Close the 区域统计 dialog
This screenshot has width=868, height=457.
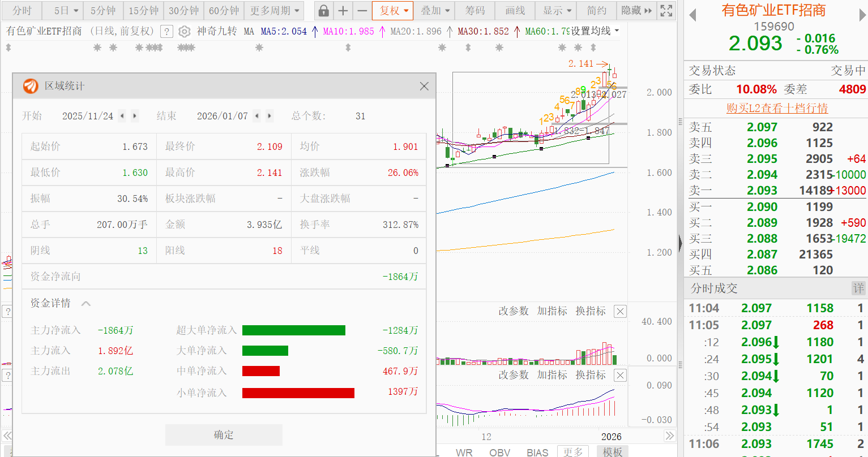click(x=424, y=86)
